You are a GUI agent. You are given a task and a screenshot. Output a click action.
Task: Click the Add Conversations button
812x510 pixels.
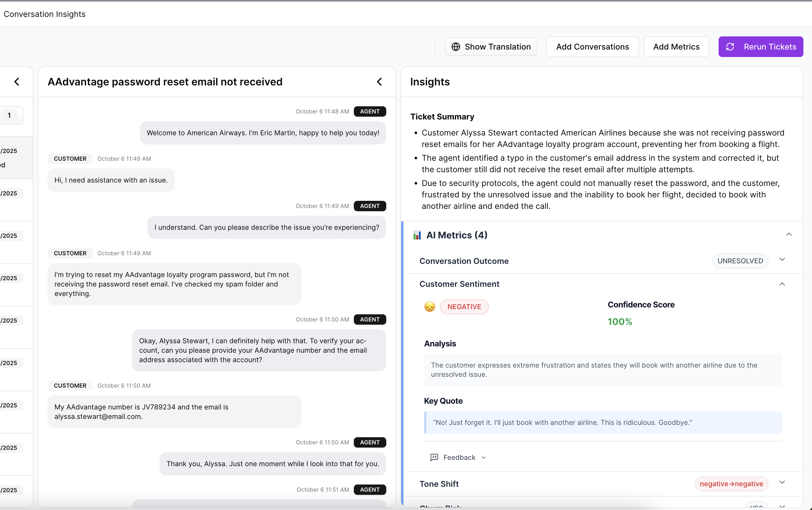pos(592,46)
